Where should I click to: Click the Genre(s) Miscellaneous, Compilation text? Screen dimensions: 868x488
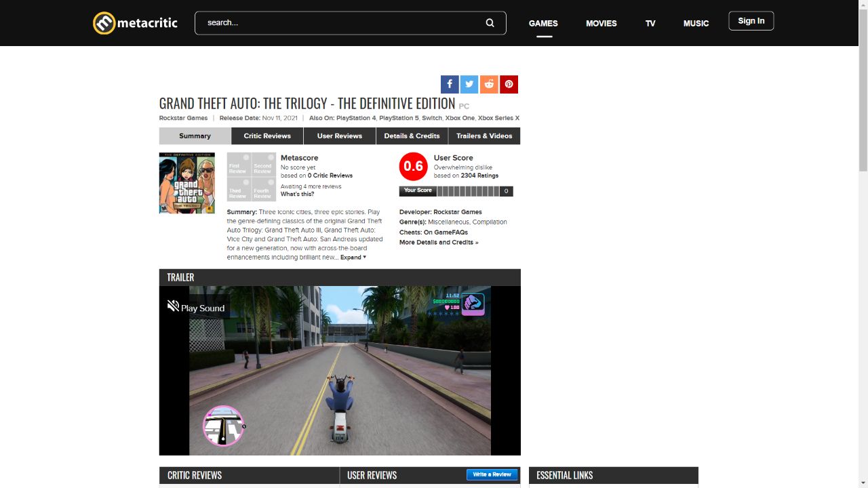point(453,222)
